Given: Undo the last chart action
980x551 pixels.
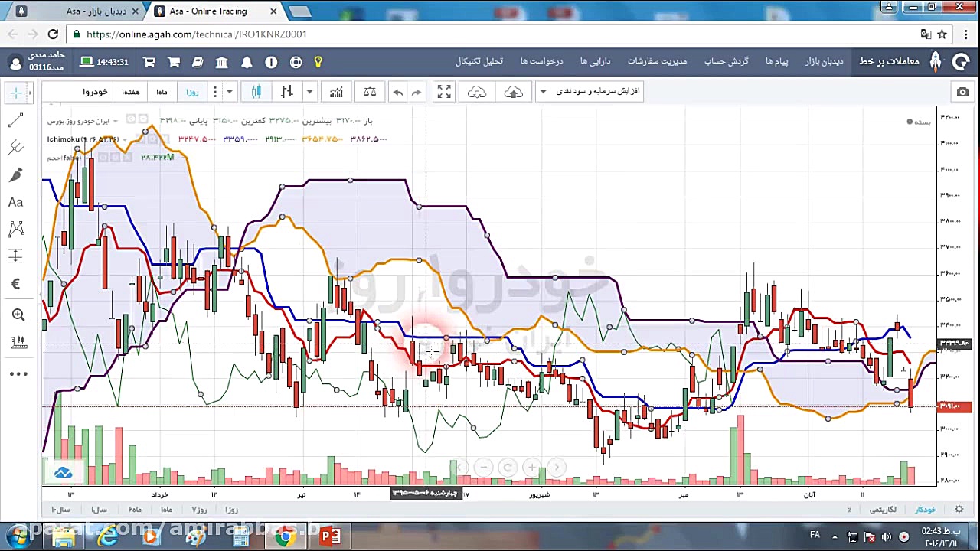Looking at the screenshot, I should point(397,92).
